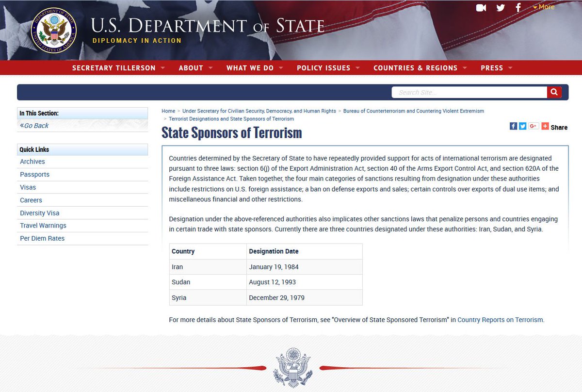
Task: Click the red plus Share icon
Action: click(545, 126)
